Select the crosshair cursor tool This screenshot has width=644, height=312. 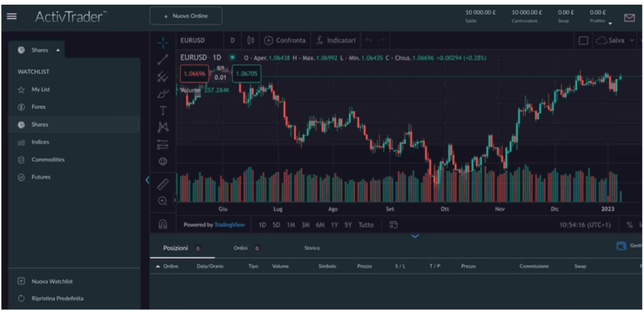click(163, 42)
